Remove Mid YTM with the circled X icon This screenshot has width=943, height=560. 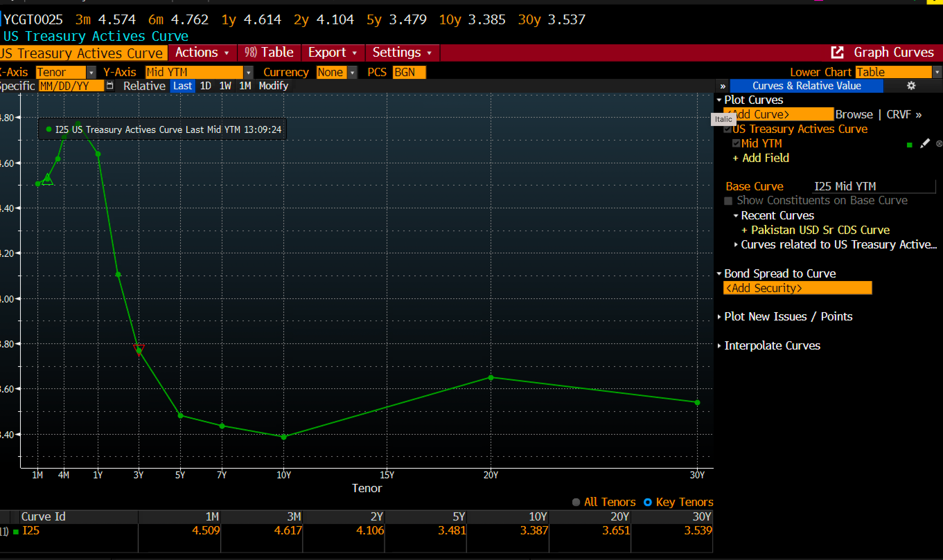[x=939, y=144]
